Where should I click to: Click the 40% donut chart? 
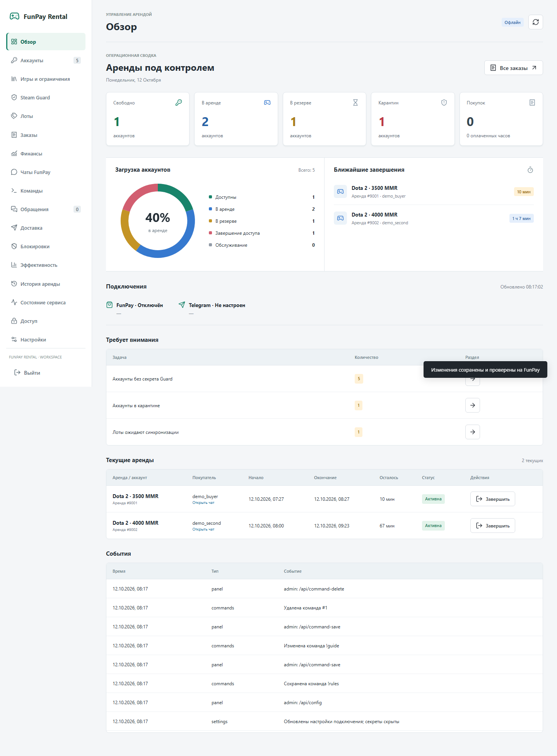click(x=158, y=221)
